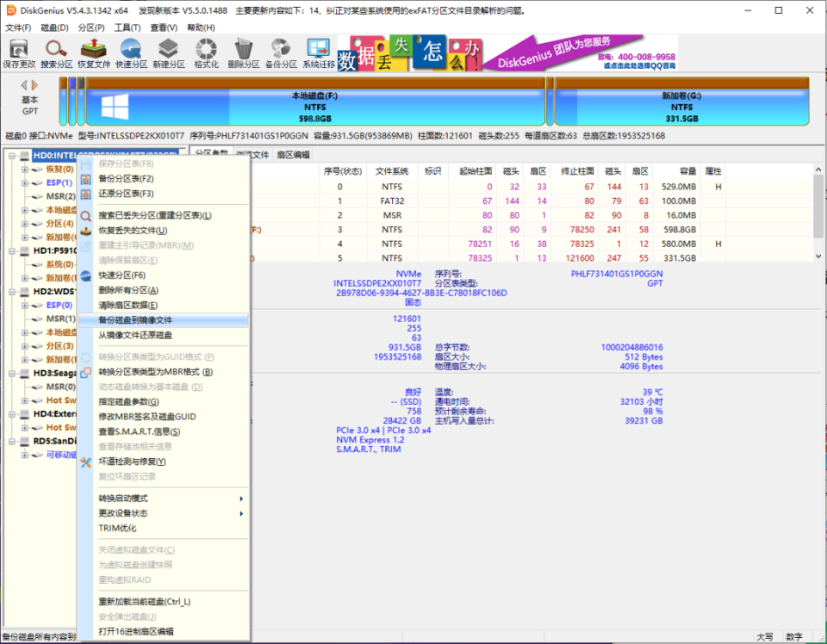The height and width of the screenshot is (644, 827).
Task: Click the 文件系统 column header
Action: (391, 171)
